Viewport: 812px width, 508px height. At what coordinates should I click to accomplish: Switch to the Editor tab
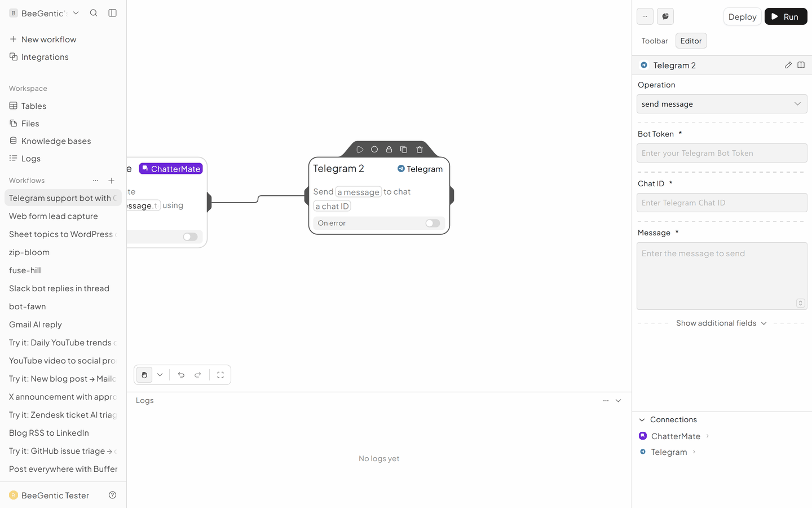point(691,41)
